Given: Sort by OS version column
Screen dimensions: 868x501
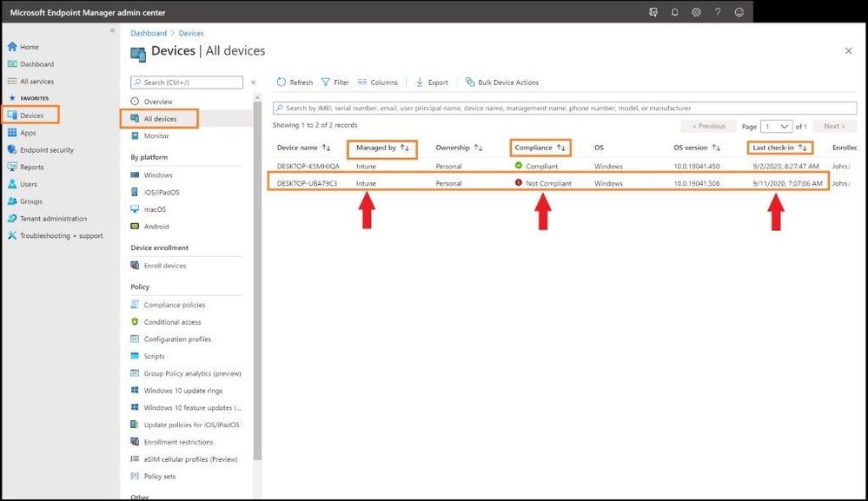Looking at the screenshot, I should [x=697, y=148].
